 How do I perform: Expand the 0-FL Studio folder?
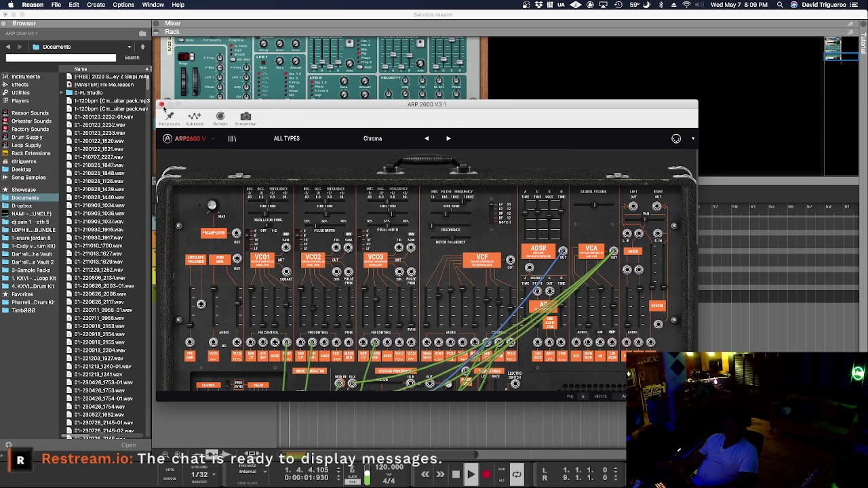pos(62,93)
